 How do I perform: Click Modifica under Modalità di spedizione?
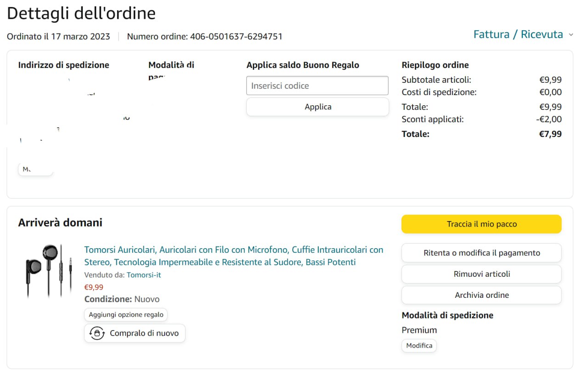click(x=419, y=346)
